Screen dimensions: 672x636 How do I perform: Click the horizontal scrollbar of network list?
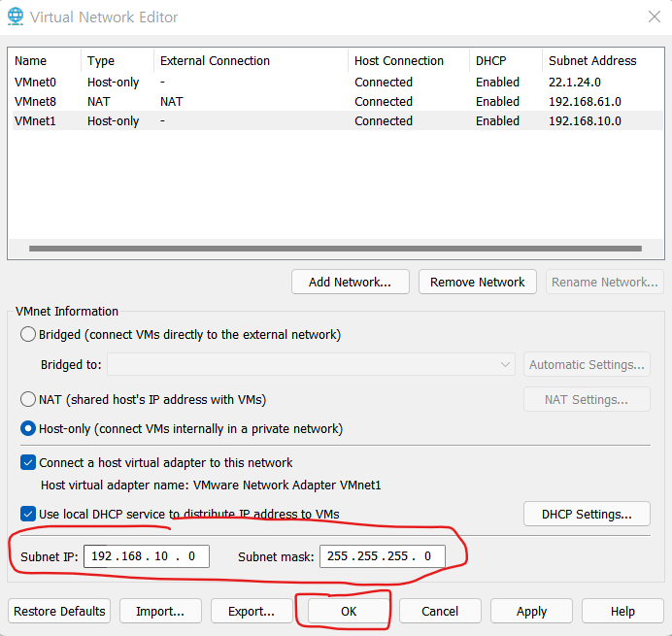[x=335, y=249]
